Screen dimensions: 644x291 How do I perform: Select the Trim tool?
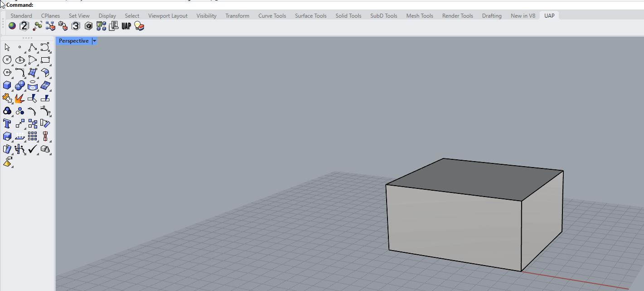pyautogui.click(x=33, y=98)
